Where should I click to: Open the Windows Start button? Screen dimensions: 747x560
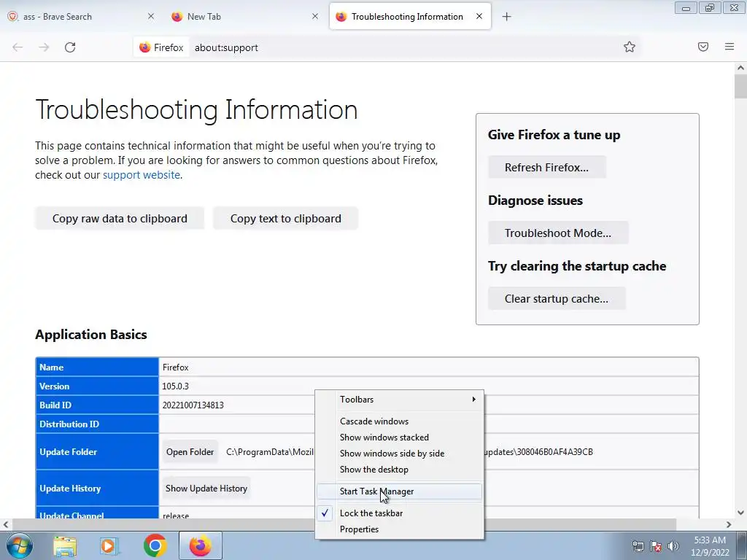[19, 545]
